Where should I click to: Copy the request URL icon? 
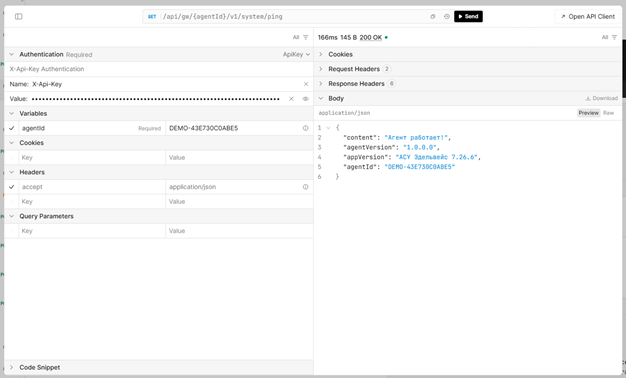[433, 16]
